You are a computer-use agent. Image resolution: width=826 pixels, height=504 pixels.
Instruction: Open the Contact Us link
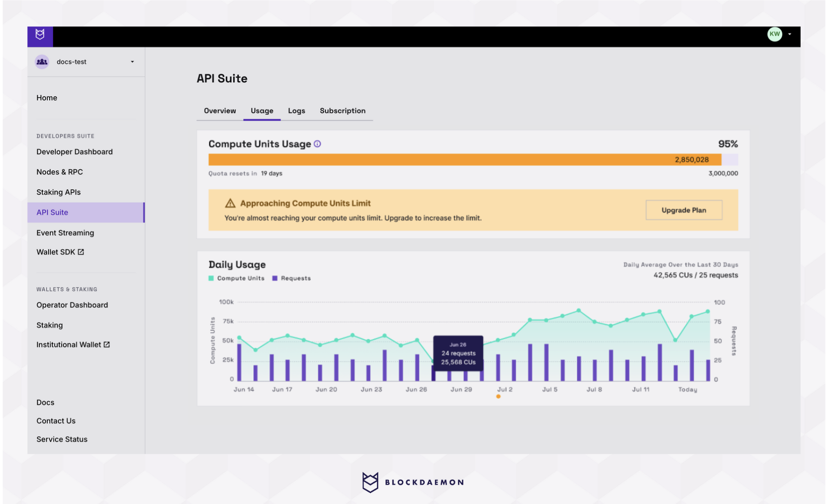[56, 421]
